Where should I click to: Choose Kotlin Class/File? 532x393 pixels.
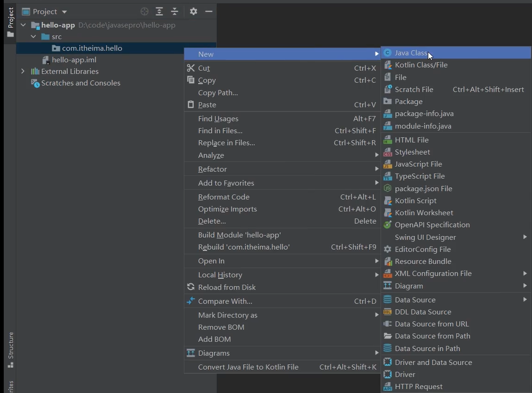point(456,65)
